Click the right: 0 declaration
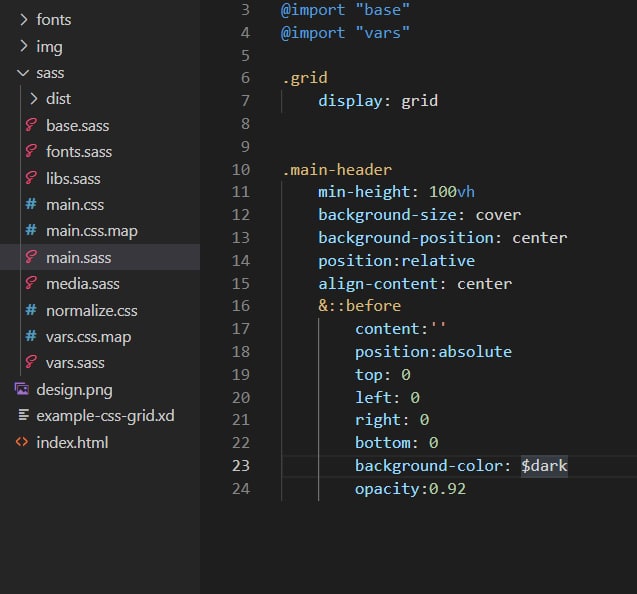 pyautogui.click(x=392, y=420)
